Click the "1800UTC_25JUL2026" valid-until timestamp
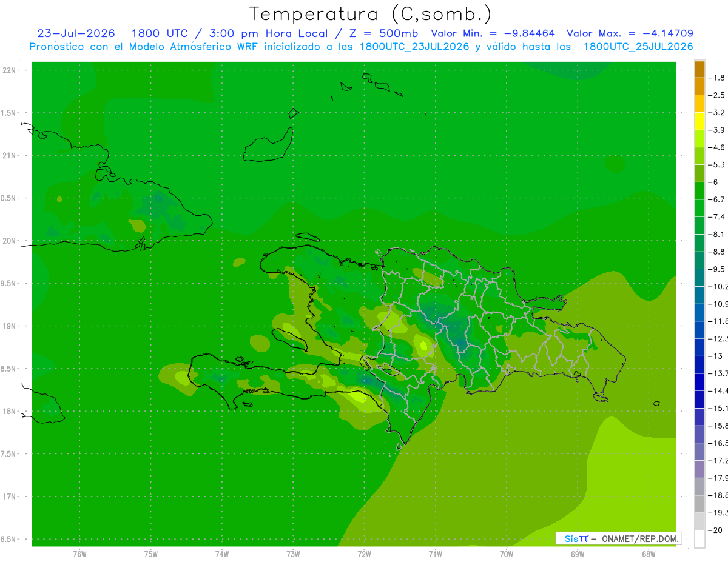The height and width of the screenshot is (562, 728). (638, 47)
